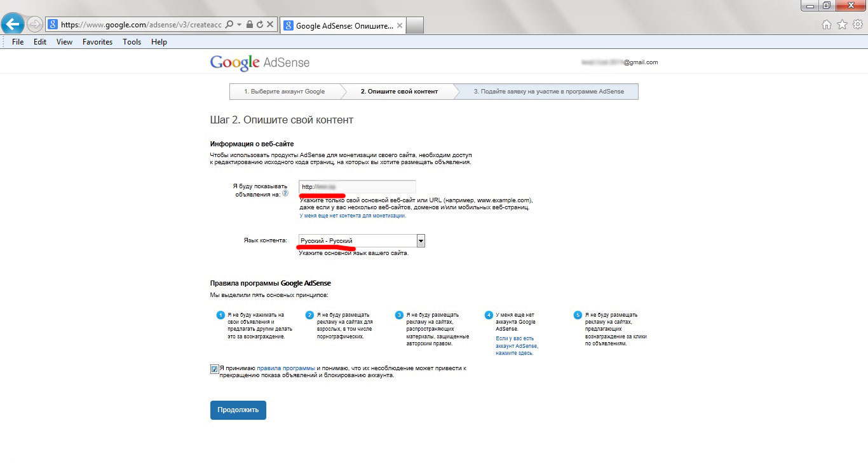Open the 'Язык контента' language dropdown
Screen dimensions: 868x463
tap(362, 240)
